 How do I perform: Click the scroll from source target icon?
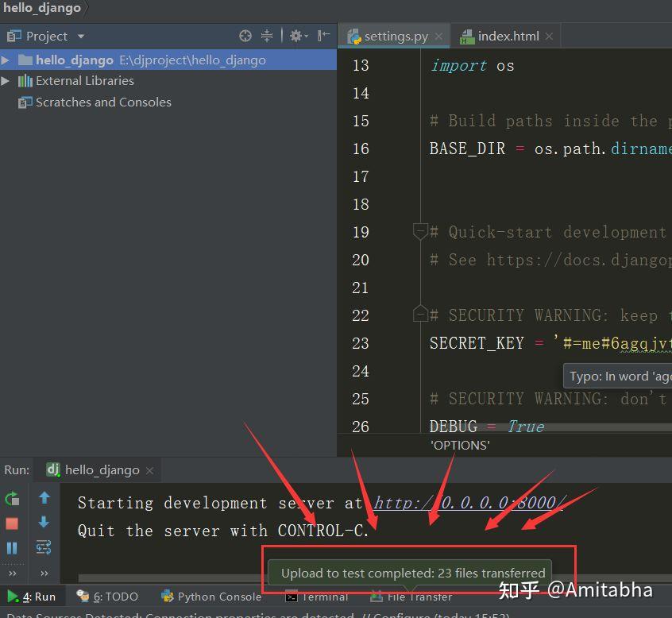[x=245, y=36]
